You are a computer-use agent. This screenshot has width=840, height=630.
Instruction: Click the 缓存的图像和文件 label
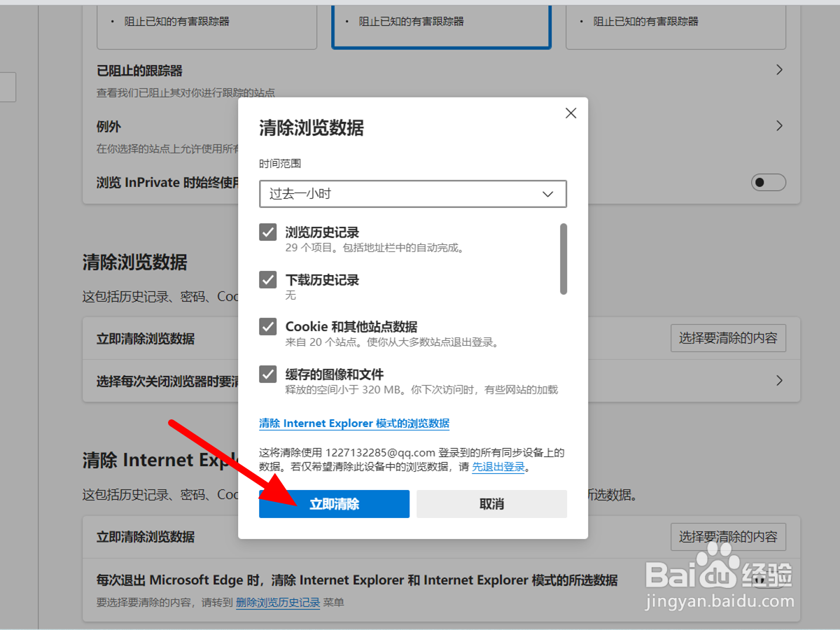click(x=335, y=374)
